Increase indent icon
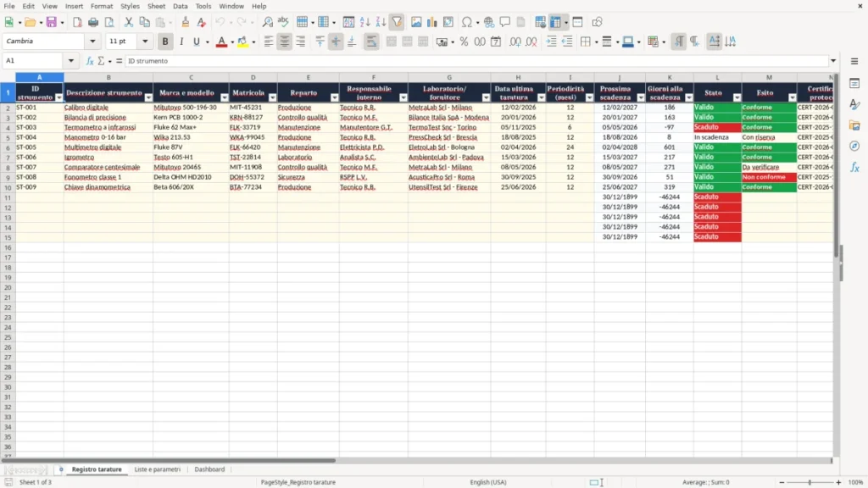This screenshot has width=868, height=488. (x=551, y=42)
